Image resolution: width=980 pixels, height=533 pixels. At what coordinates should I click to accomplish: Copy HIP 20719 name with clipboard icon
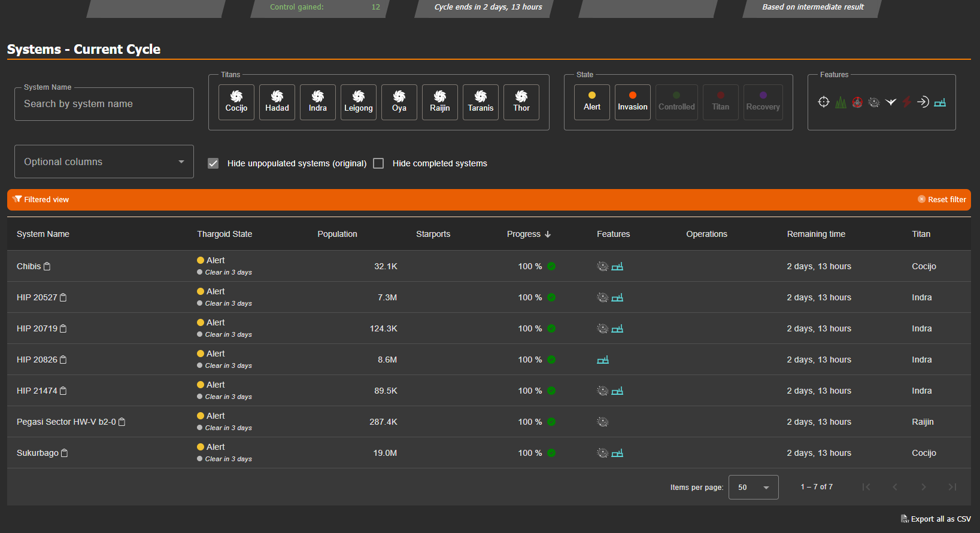coord(63,328)
